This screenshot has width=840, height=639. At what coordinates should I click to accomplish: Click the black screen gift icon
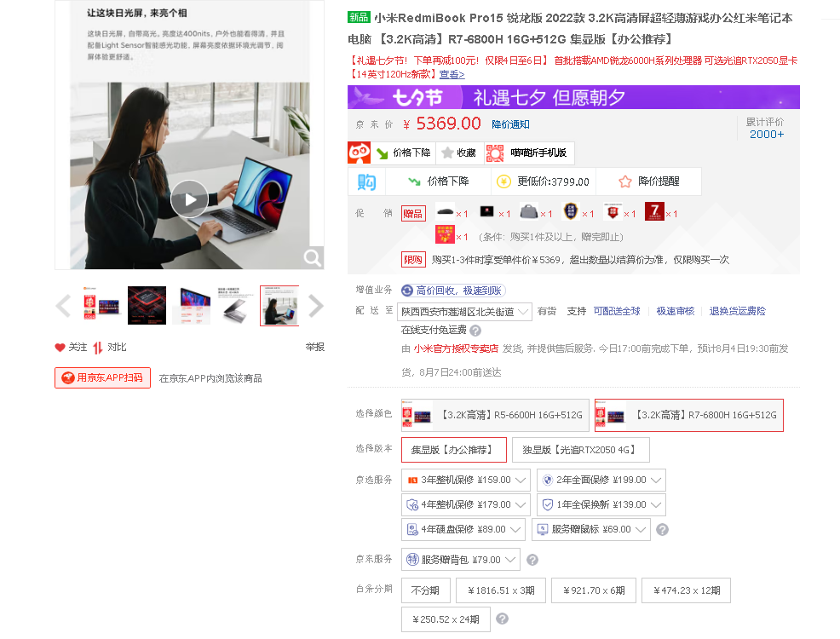(487, 211)
